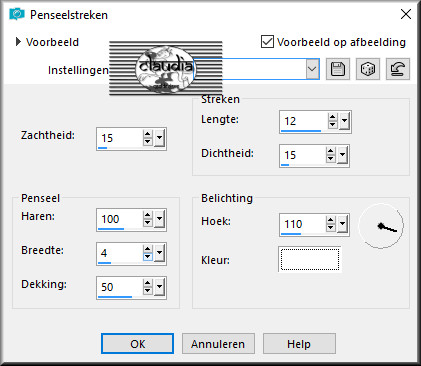Toggle Voorbeeld op afbeelding checkbox
This screenshot has height=366, width=421.
[x=267, y=42]
